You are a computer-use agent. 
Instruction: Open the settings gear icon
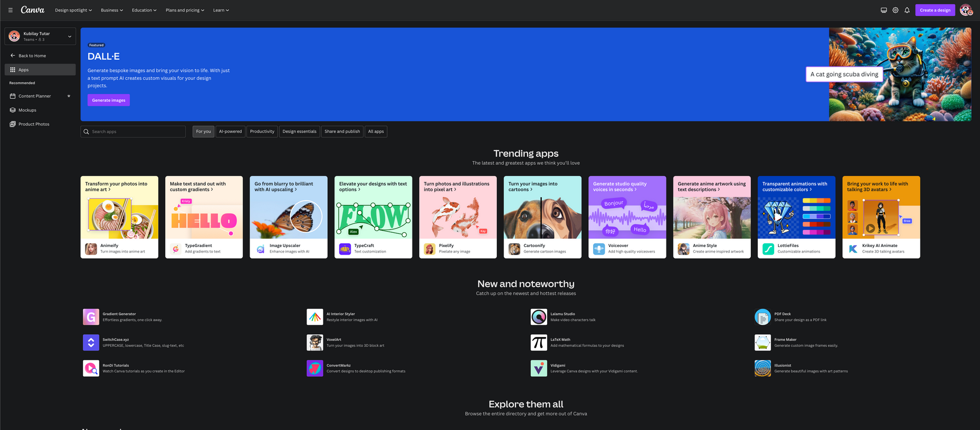(x=895, y=10)
